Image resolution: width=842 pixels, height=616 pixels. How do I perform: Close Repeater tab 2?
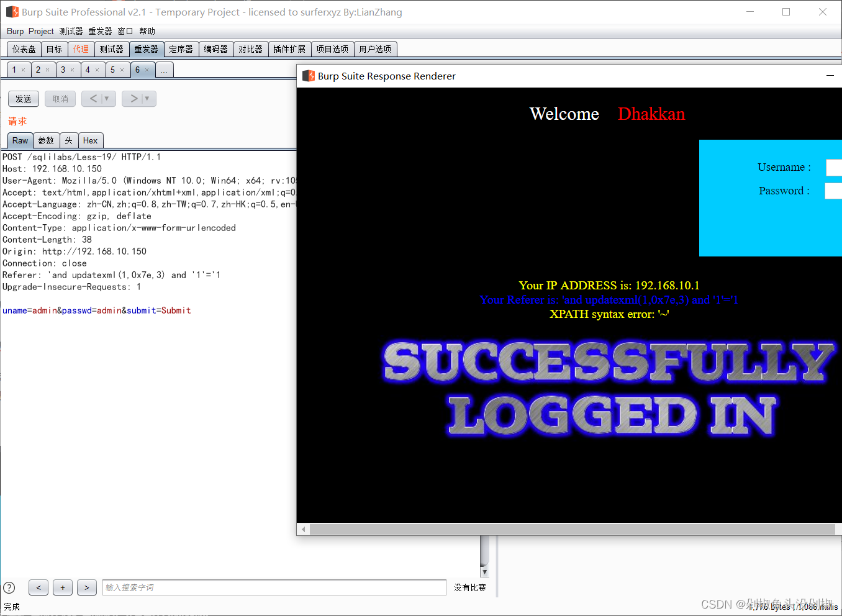47,70
